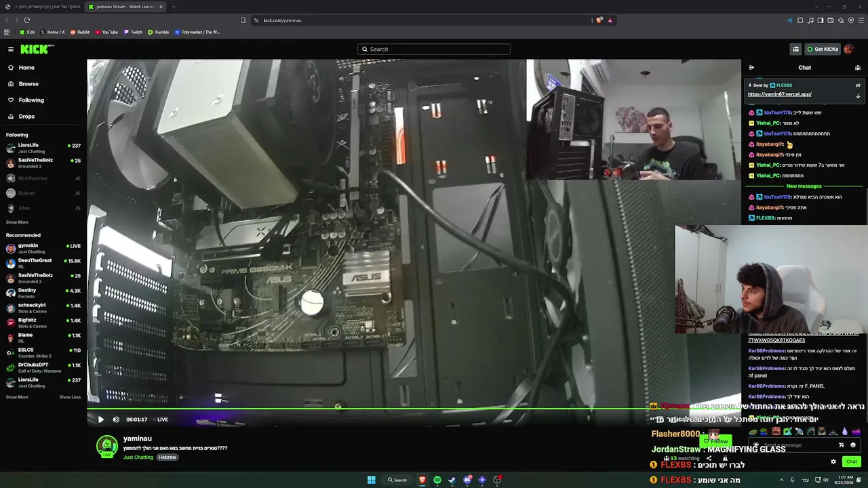Screen dimensions: 868x488
Task: Click the Kick logo in the header
Action: [x=37, y=49]
